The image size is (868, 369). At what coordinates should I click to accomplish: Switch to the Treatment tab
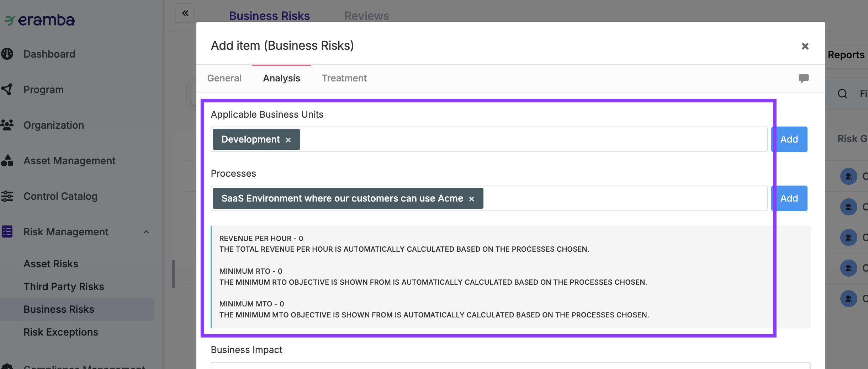344,78
